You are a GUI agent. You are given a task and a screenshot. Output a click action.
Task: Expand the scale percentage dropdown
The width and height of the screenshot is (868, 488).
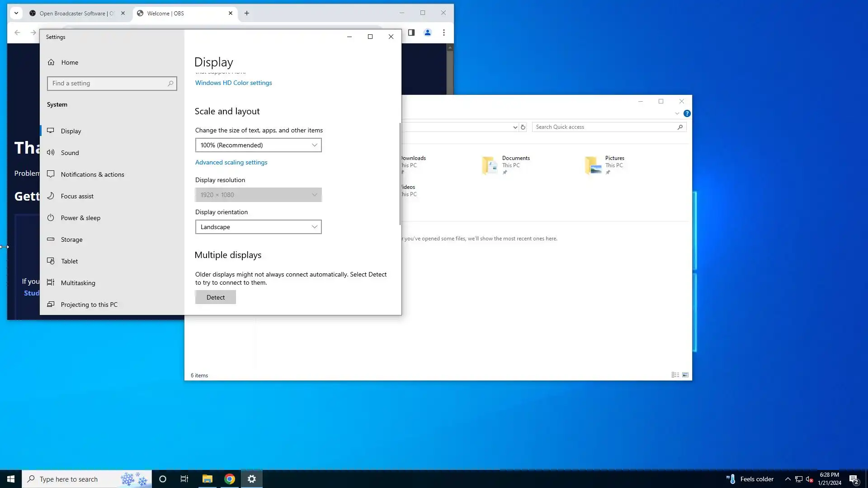coord(258,145)
